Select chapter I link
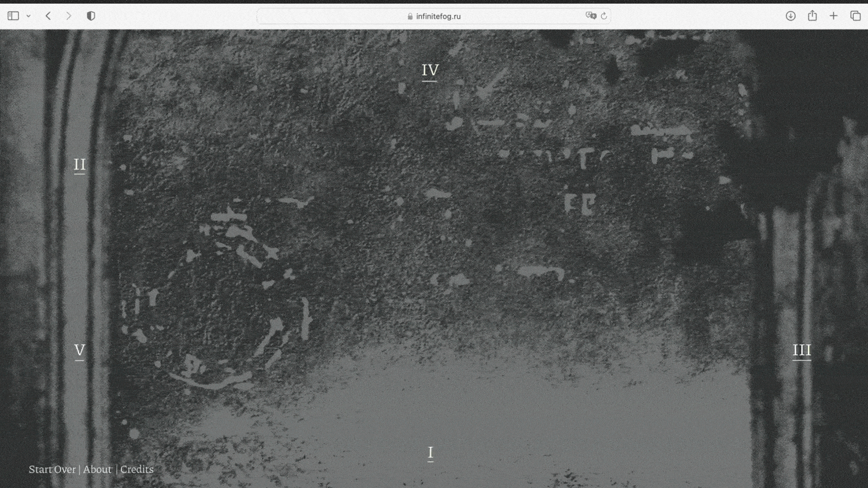Image resolution: width=868 pixels, height=488 pixels. coord(430,452)
